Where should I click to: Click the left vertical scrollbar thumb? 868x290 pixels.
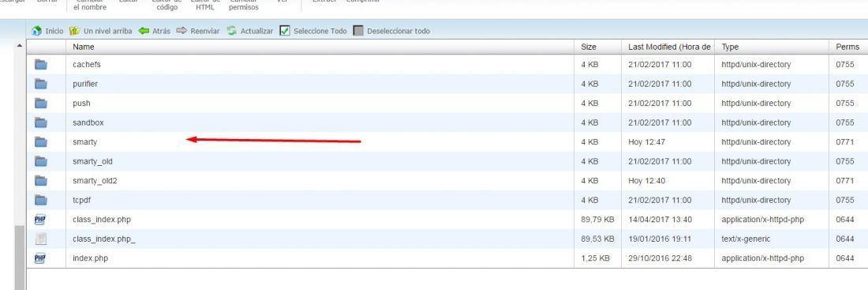[20, 258]
